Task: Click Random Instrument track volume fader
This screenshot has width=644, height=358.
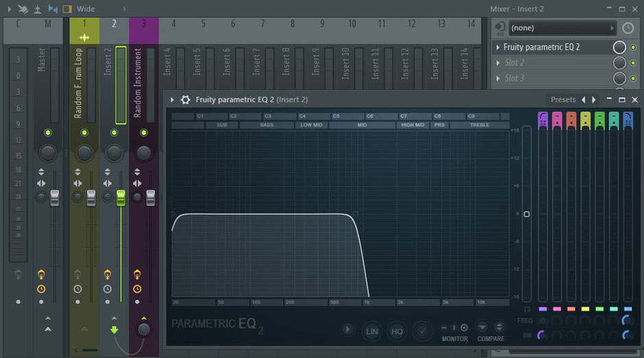Action: pos(151,198)
